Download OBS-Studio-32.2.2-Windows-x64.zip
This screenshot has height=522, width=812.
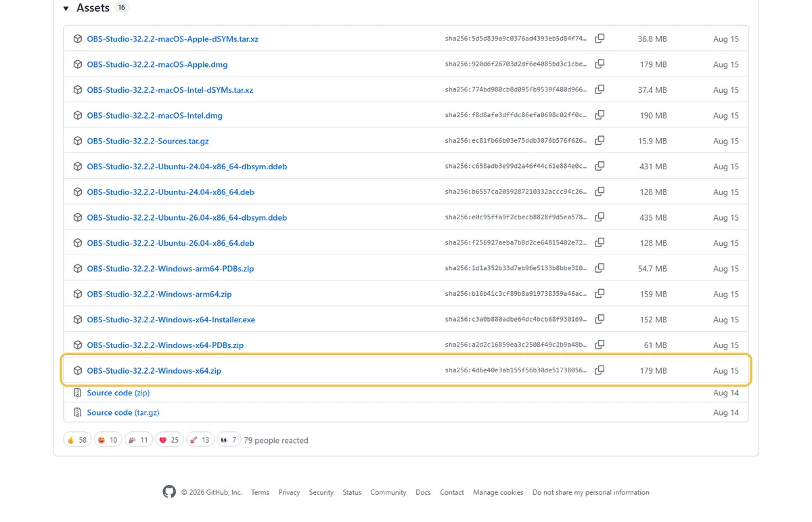[154, 370]
